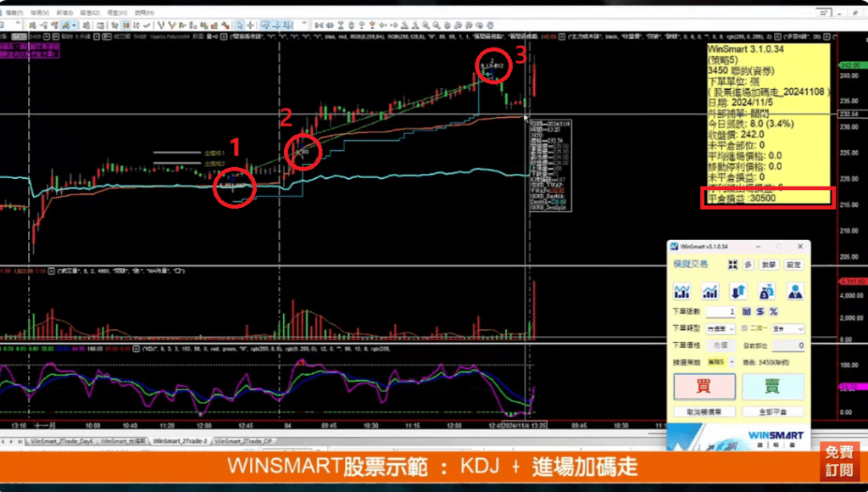Click the second magnifier zoom icon in toolbar
This screenshot has height=492, width=868.
[437, 25]
